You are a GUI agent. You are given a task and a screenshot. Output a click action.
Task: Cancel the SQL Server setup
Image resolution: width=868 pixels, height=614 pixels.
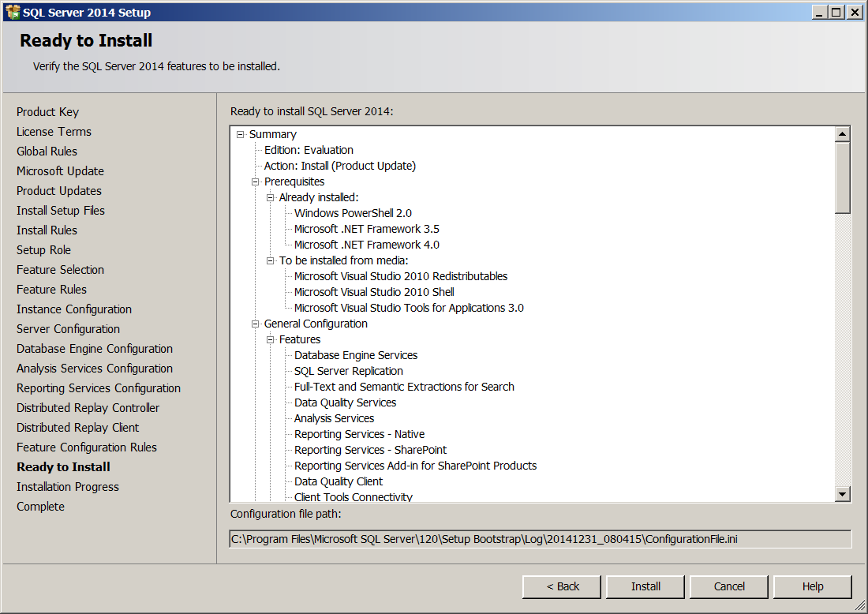(729, 587)
